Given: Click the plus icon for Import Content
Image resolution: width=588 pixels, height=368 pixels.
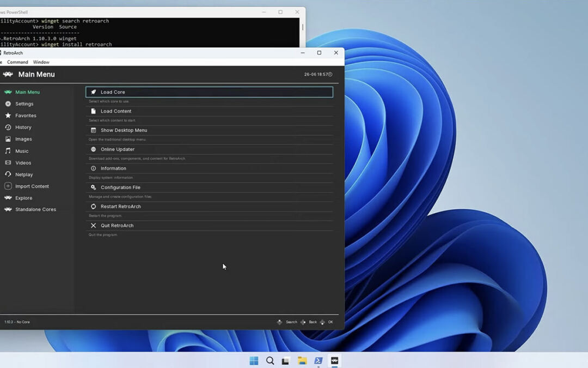Looking at the screenshot, I should click(8, 186).
